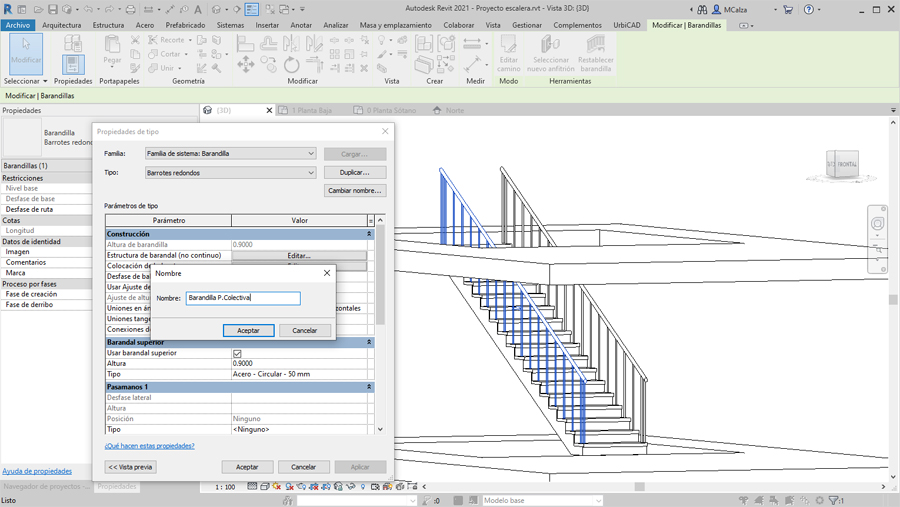Collapse the Construcción parameter group
The height and width of the screenshot is (507, 900).
tap(369, 234)
